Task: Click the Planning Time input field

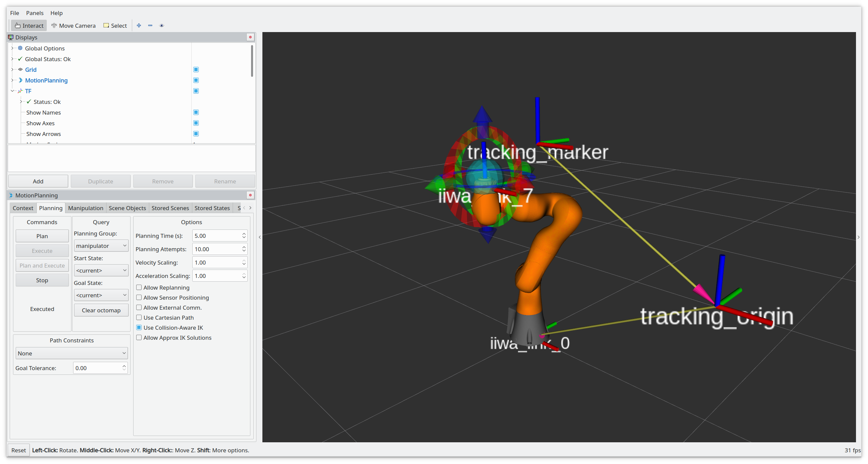Action: click(216, 236)
